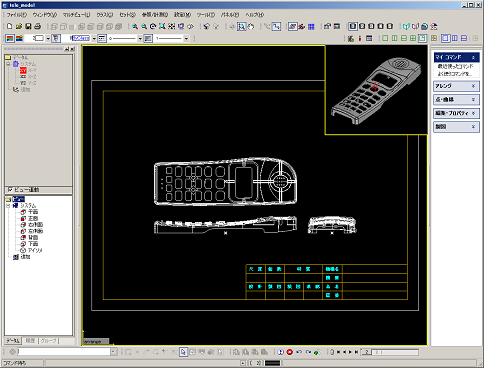Open the color box dropdown arrow
The image size is (484, 368).
[48, 39]
